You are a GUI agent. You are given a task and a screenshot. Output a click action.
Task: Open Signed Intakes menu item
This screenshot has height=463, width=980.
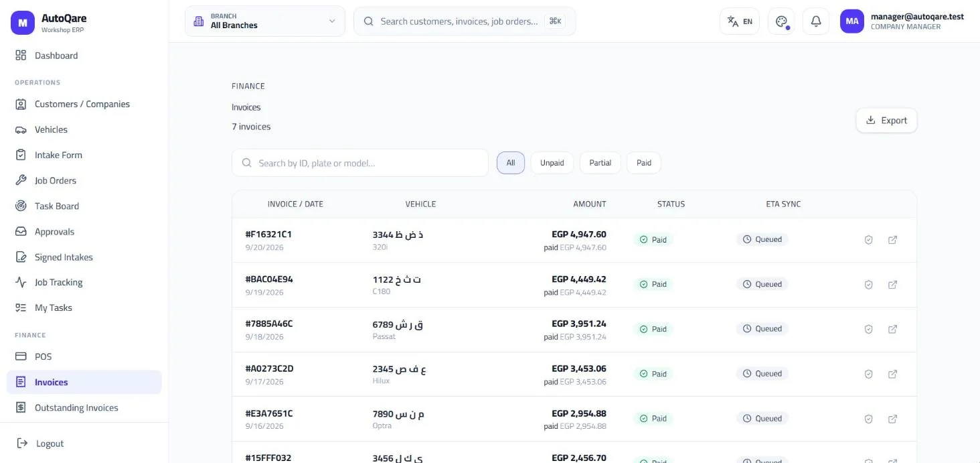click(84, 257)
